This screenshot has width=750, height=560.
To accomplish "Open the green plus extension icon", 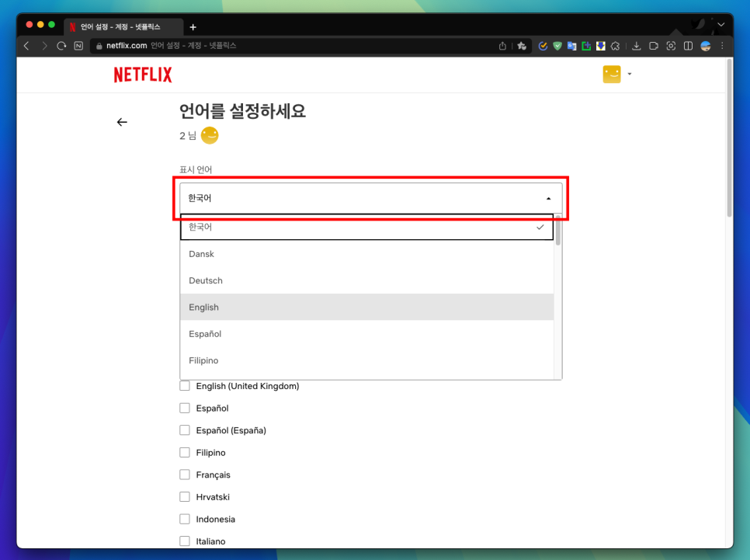I will click(586, 46).
